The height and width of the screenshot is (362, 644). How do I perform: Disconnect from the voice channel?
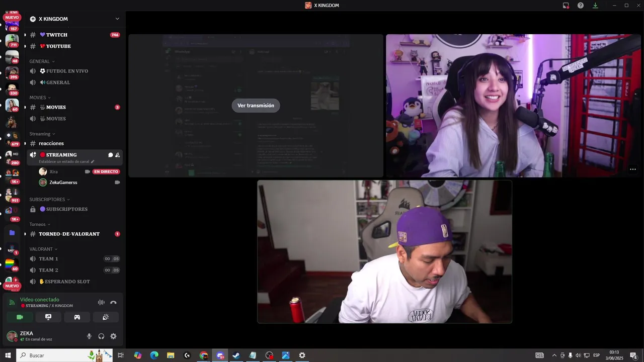tap(113, 302)
